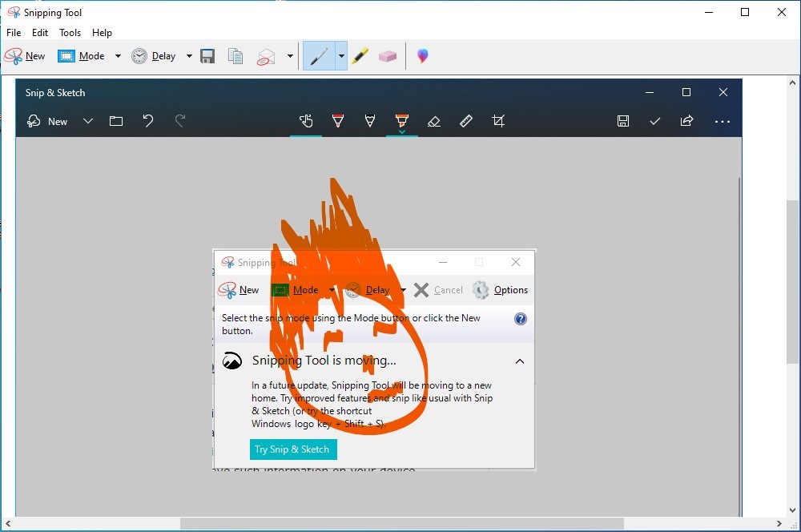Open the Mode dropdown arrow in outer toolbar
Image resolution: width=801 pixels, height=532 pixels.
(118, 56)
